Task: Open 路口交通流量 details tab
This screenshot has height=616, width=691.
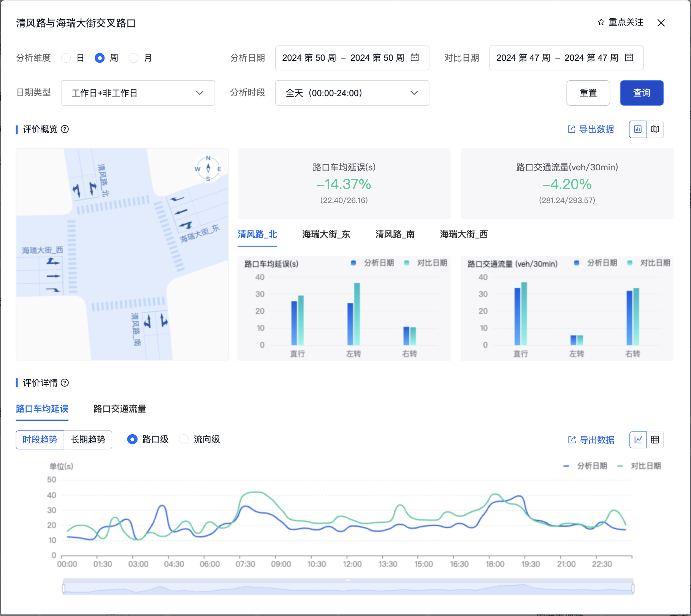Action: coord(119,409)
